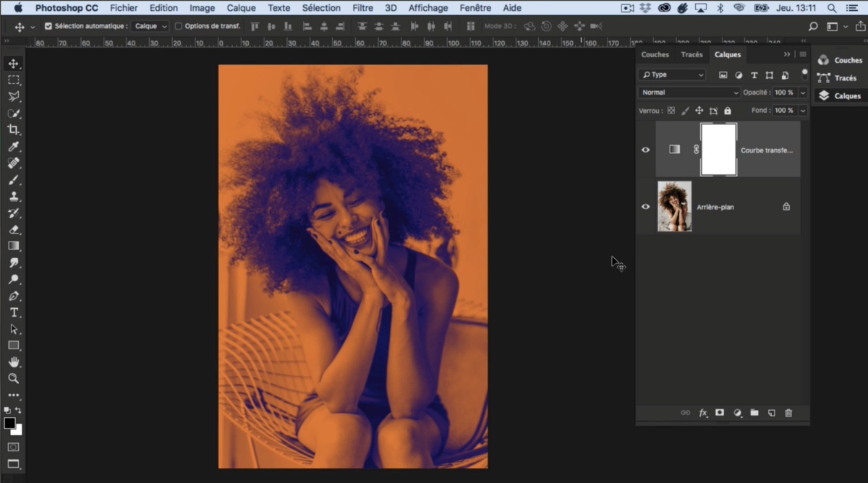Open the Opacité slider dropdown arrow
The image size is (868, 483).
coord(803,93)
